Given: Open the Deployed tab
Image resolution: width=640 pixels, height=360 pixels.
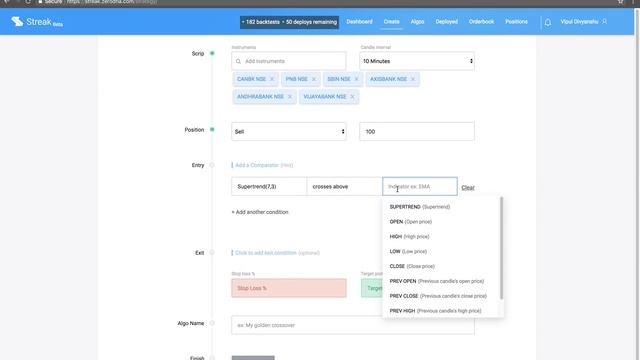Looking at the screenshot, I should pos(447,22).
